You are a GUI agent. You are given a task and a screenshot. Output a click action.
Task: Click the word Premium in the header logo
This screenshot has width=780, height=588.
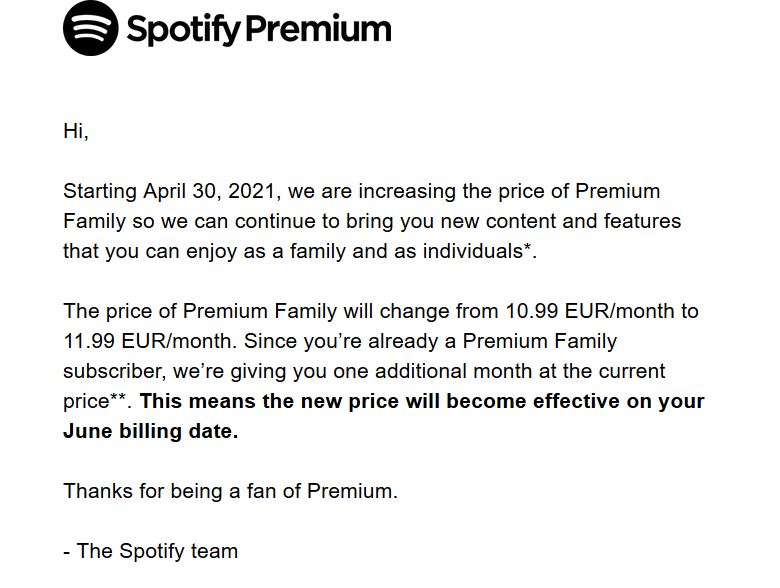[x=319, y=29]
